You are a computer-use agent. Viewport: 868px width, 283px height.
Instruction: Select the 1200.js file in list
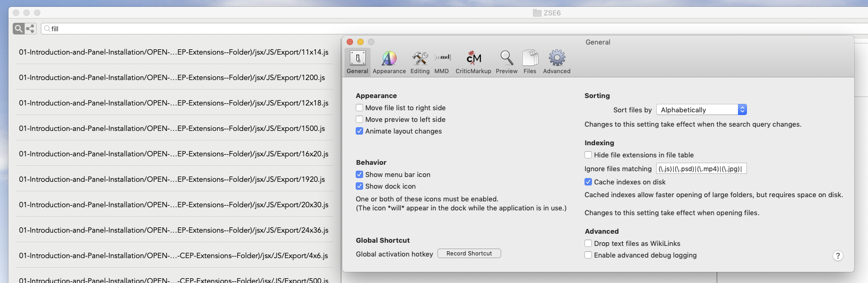(172, 77)
